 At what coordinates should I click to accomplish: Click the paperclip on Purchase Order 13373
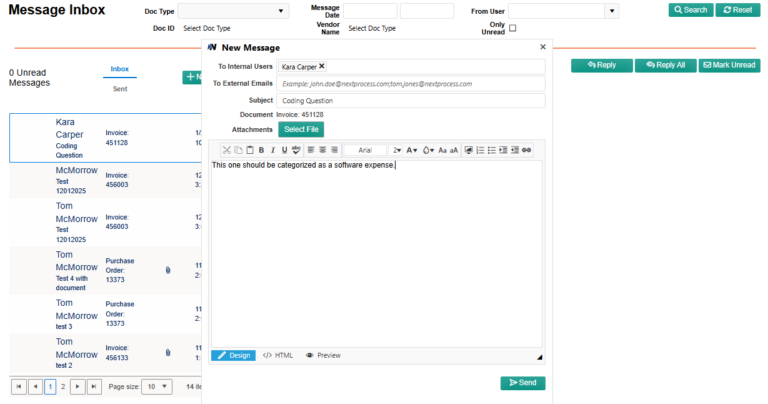pyautogui.click(x=168, y=269)
